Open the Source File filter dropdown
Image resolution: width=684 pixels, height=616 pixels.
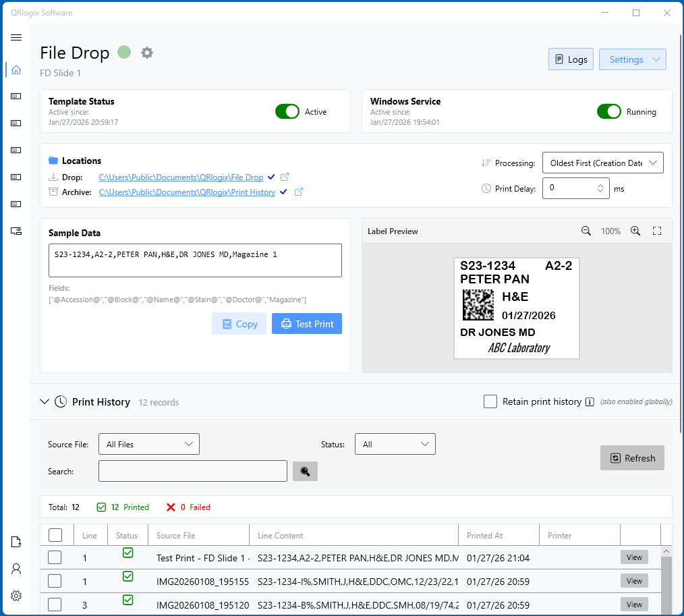149,444
